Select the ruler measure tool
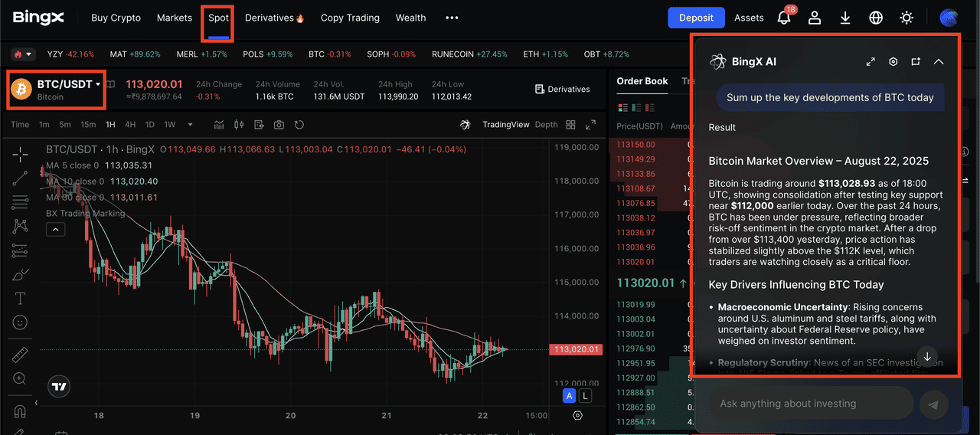Screen dimensions: 980x435 21,355
